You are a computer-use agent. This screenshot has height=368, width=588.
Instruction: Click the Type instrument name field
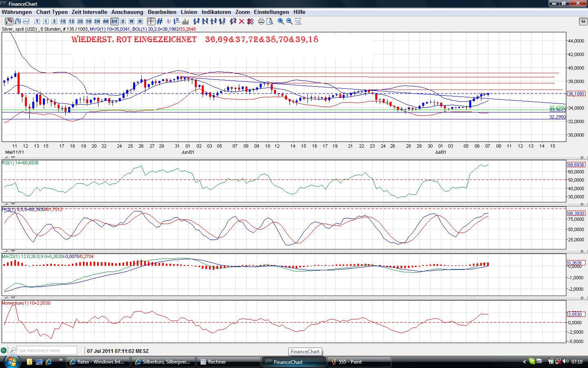pyautogui.click(x=46, y=350)
